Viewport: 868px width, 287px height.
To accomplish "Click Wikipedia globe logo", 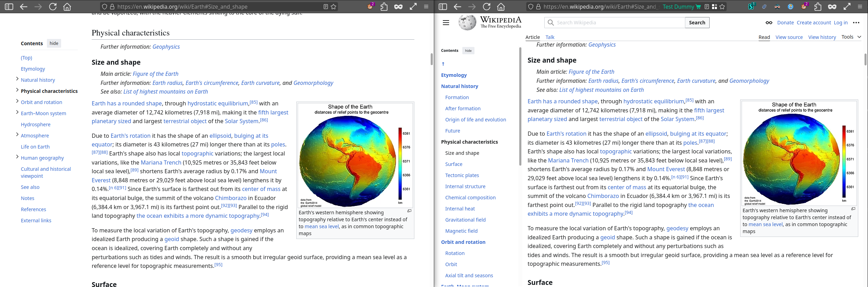I will click(467, 23).
